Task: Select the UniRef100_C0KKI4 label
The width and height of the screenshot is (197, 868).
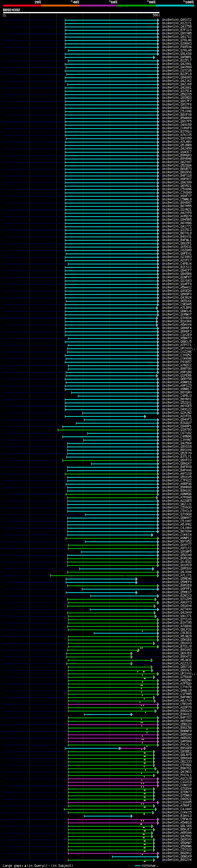Action: coord(176,535)
